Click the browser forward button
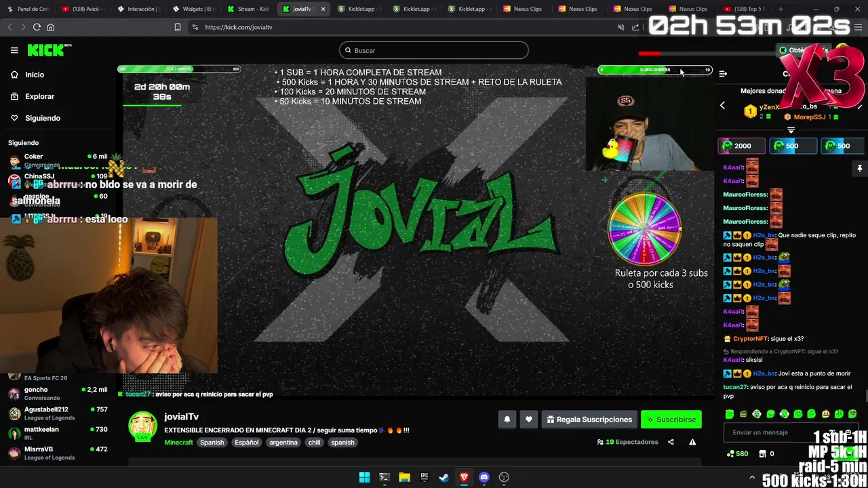Screen dimensions: 868x488 (x=23, y=27)
